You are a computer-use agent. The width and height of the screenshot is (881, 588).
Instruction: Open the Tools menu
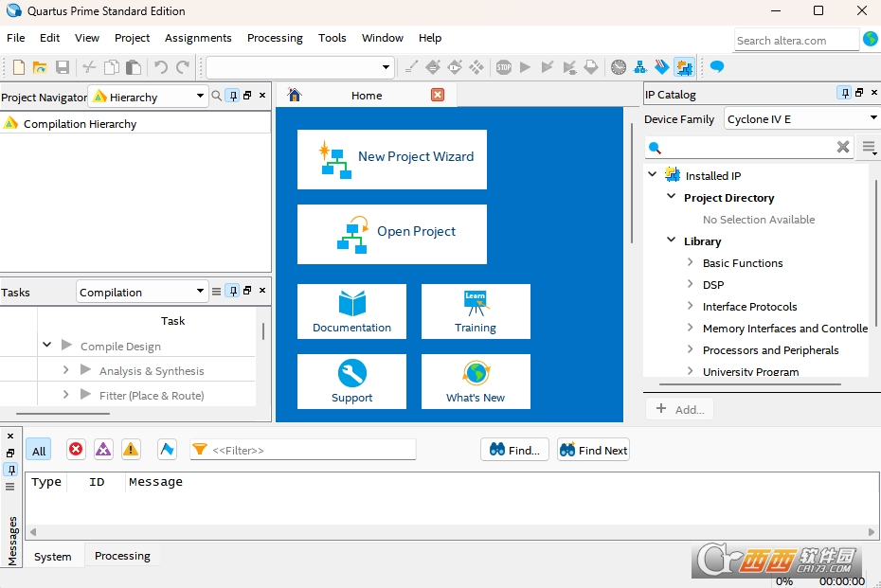click(333, 38)
